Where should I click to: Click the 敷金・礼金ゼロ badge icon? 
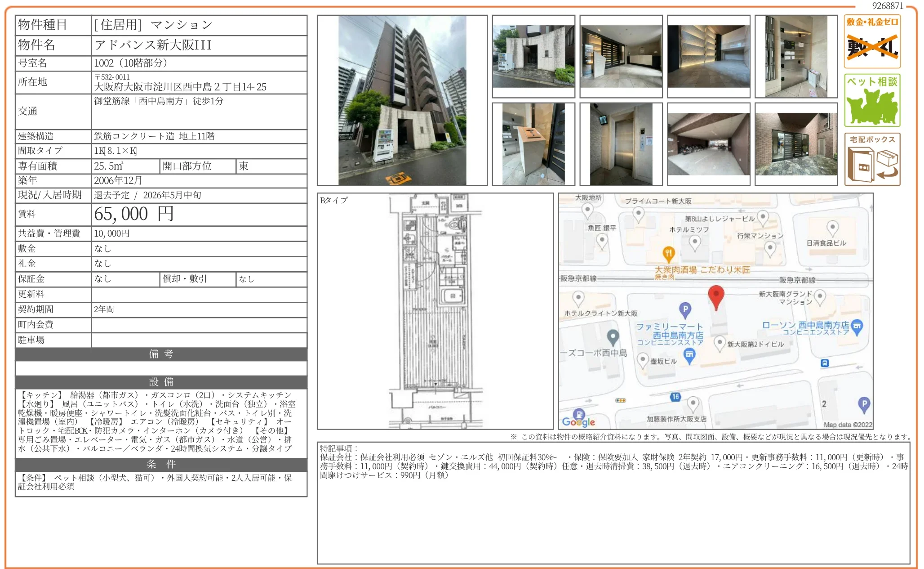pos(872,41)
